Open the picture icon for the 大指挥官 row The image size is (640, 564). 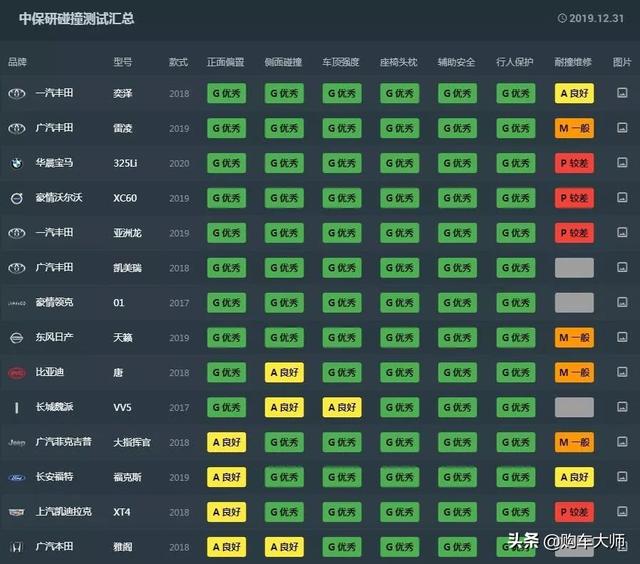(622, 442)
